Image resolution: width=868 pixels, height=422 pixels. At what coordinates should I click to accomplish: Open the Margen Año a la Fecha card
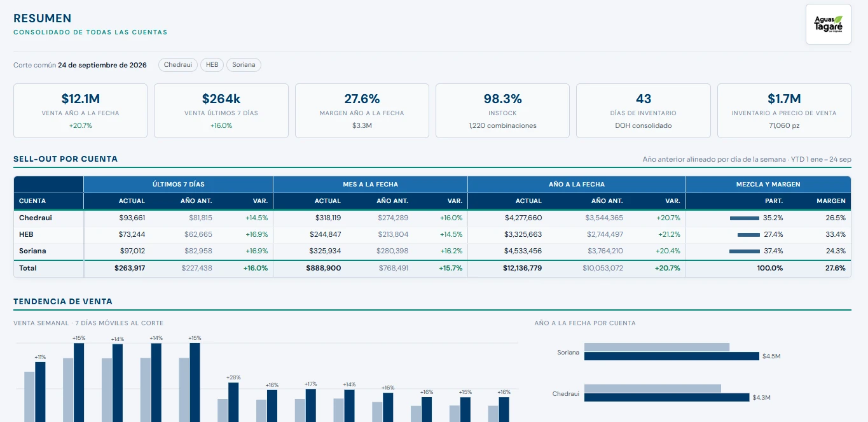pos(362,111)
